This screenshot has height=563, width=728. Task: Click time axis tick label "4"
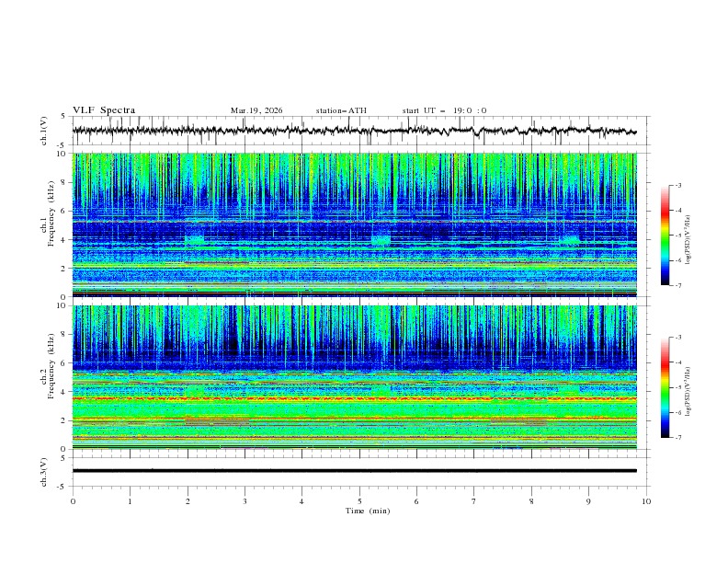[301, 501]
